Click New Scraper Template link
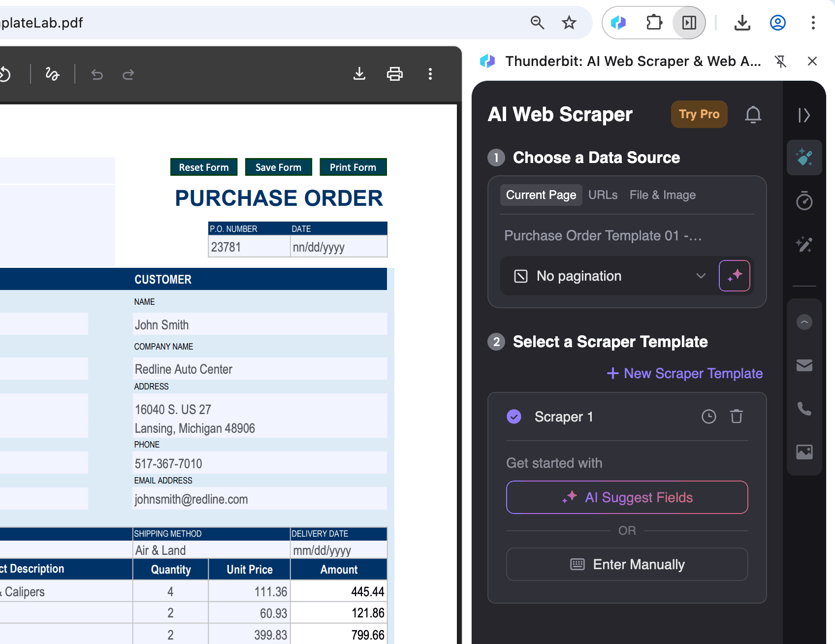Screen dimensions: 835x644 685,373
